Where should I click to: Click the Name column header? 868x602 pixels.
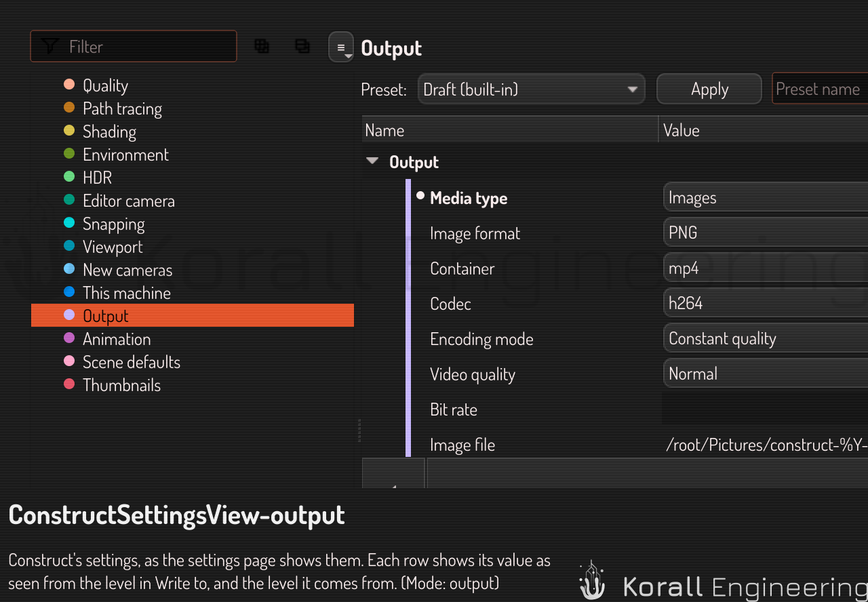(x=510, y=130)
